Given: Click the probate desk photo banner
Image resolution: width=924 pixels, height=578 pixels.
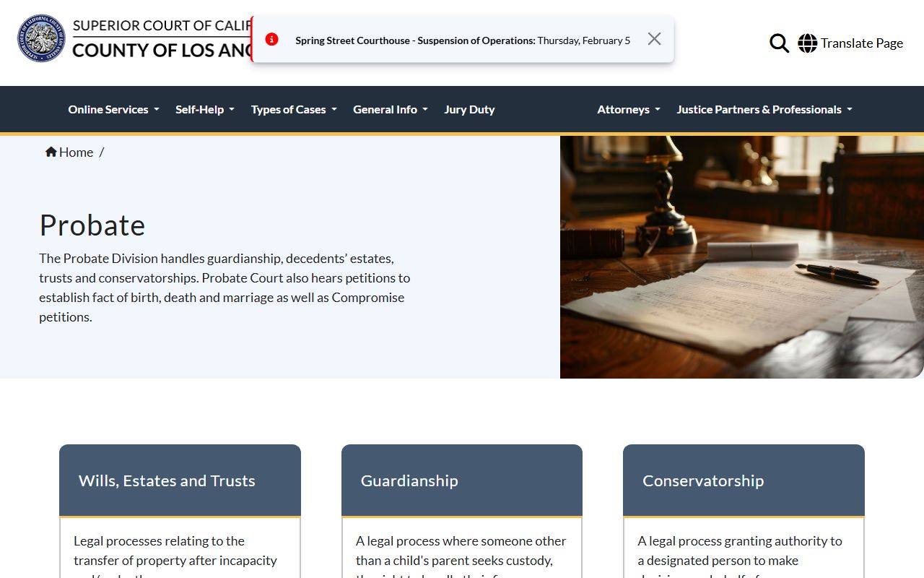Looking at the screenshot, I should 742,256.
